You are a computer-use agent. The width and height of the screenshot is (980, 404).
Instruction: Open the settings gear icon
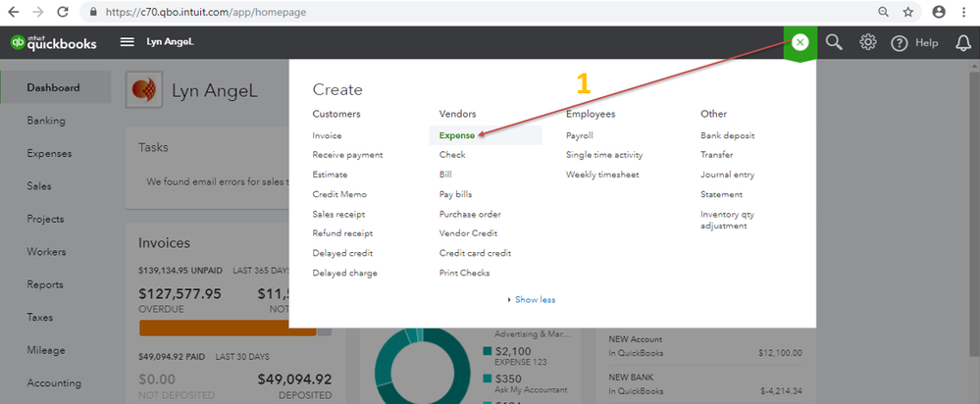point(867,42)
